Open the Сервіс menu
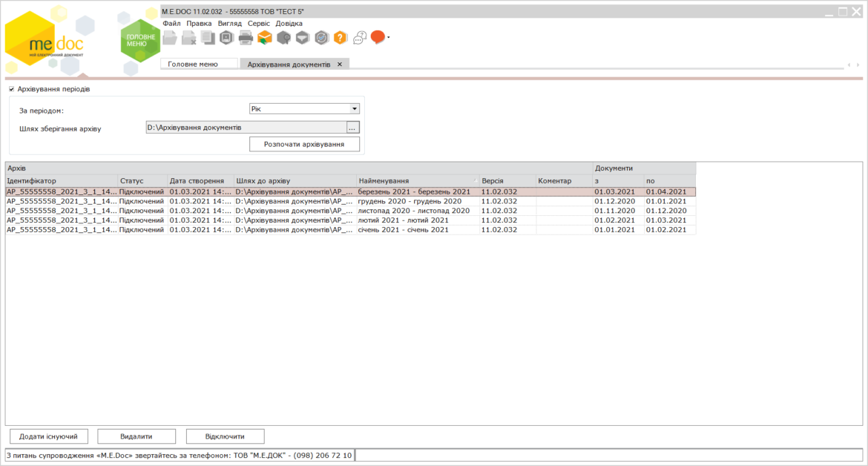 coord(258,23)
